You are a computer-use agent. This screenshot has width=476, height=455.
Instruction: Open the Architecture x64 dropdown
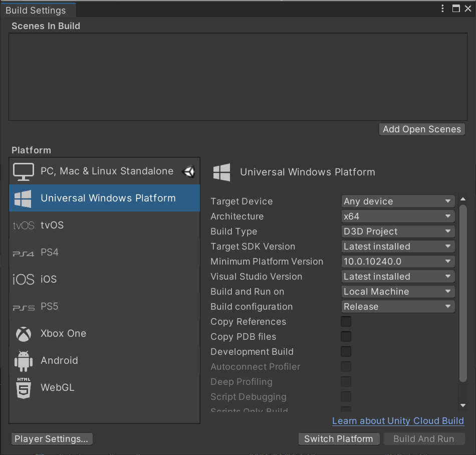tap(398, 216)
